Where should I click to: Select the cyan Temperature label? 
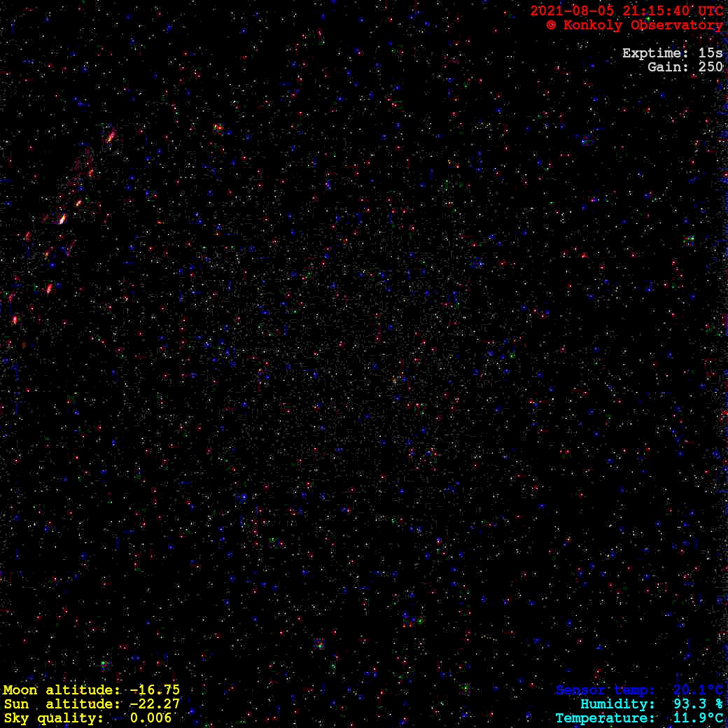[x=605, y=718]
